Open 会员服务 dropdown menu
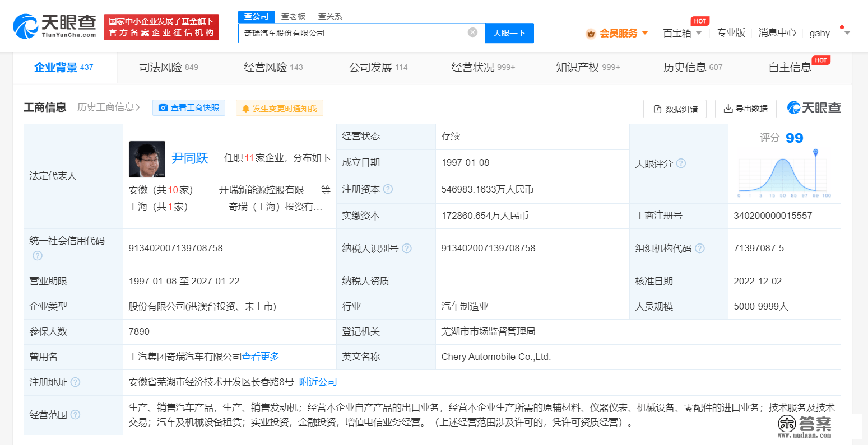Screen dimensions: 868x445 pyautogui.click(x=623, y=33)
